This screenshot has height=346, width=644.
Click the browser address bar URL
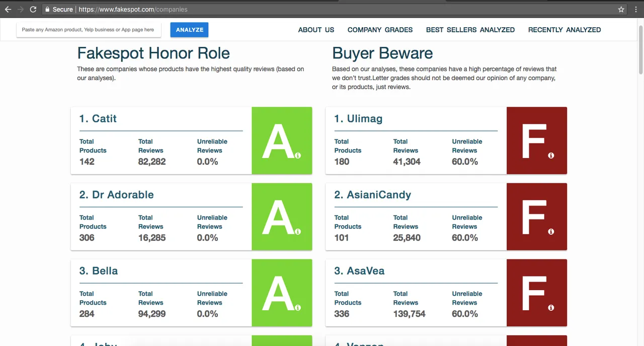(133, 9)
